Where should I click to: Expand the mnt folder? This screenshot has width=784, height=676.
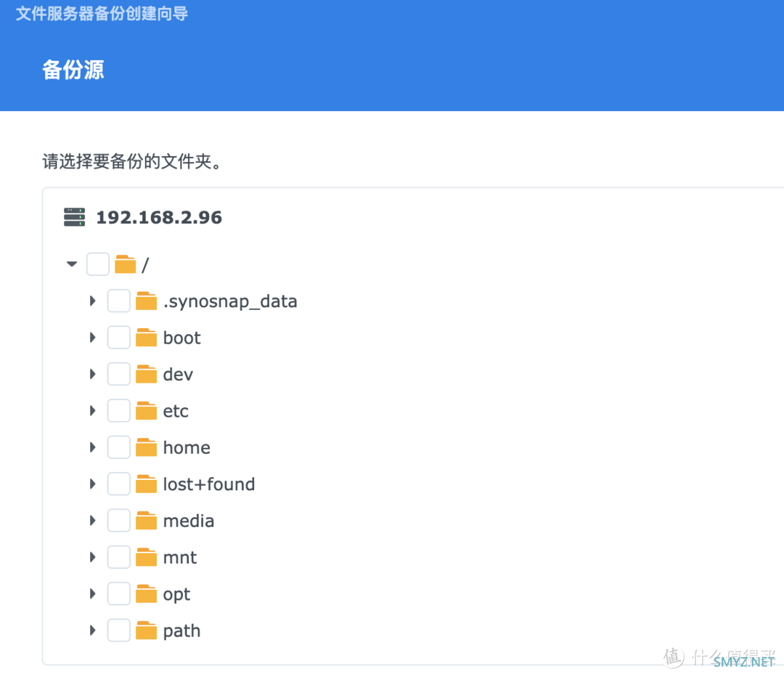(92, 557)
